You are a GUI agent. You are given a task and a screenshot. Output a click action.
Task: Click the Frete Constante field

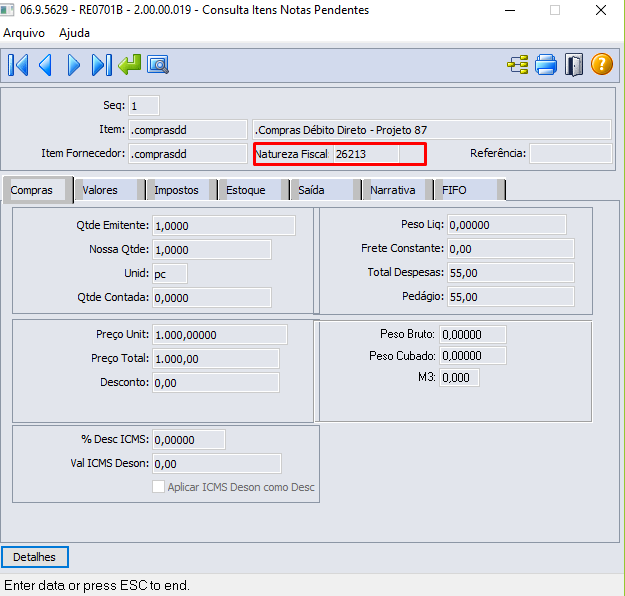(x=511, y=249)
